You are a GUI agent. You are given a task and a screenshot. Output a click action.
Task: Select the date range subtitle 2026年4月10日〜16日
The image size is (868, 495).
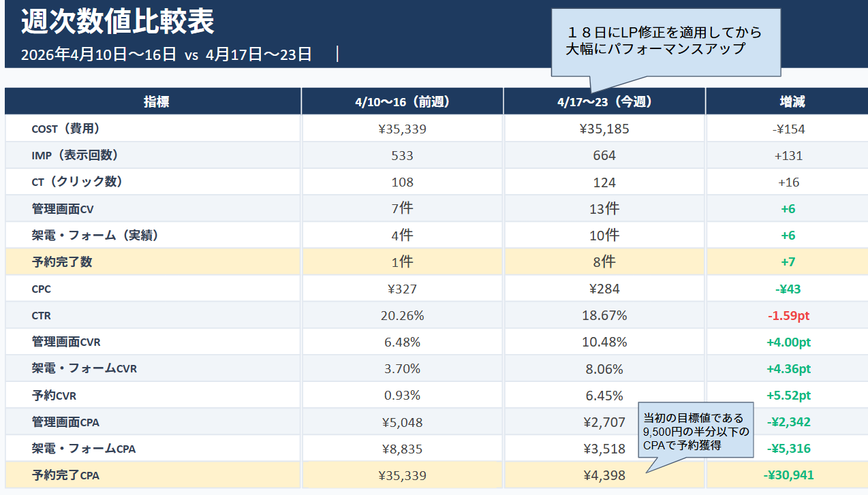99,54
